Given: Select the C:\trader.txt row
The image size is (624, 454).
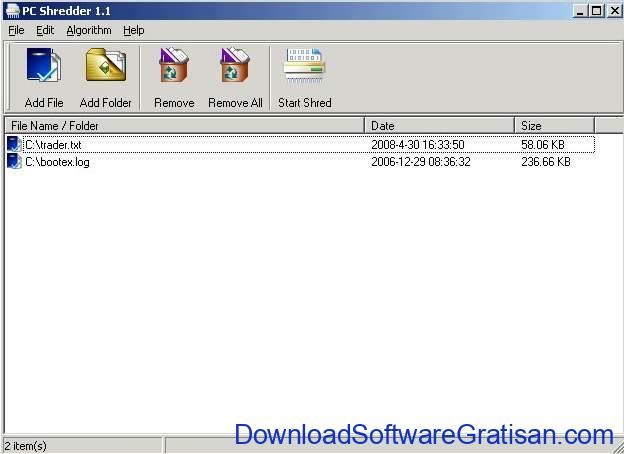Looking at the screenshot, I should 300,144.
